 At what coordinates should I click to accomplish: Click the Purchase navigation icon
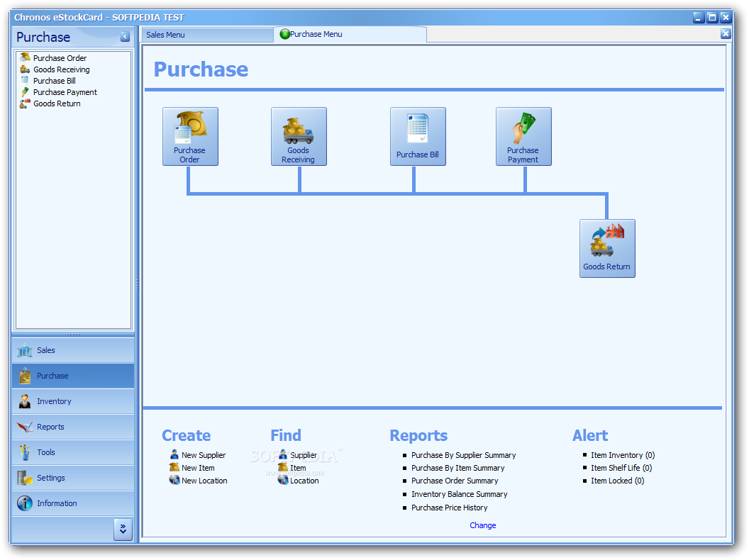[25, 376]
